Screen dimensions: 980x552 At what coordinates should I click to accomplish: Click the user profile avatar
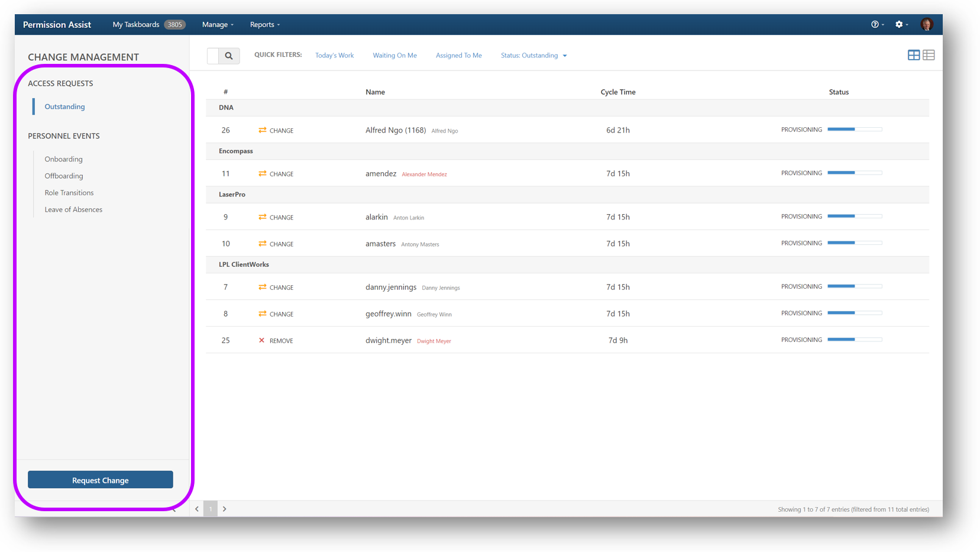point(927,24)
